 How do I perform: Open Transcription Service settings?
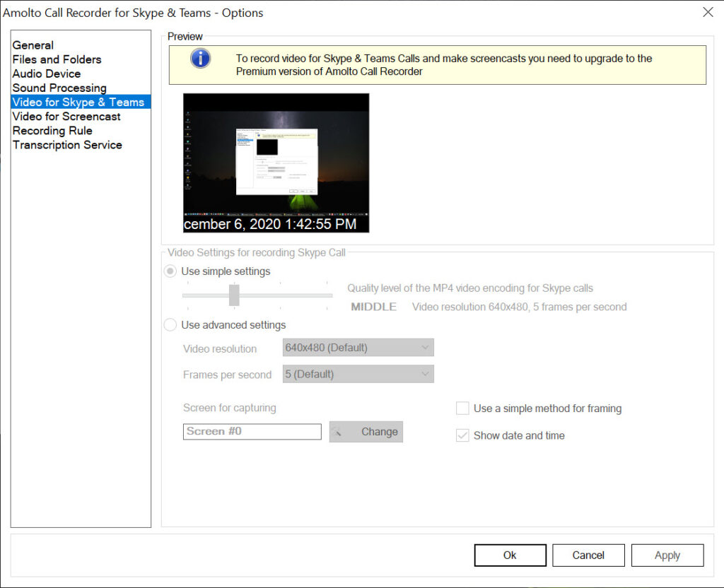point(67,146)
